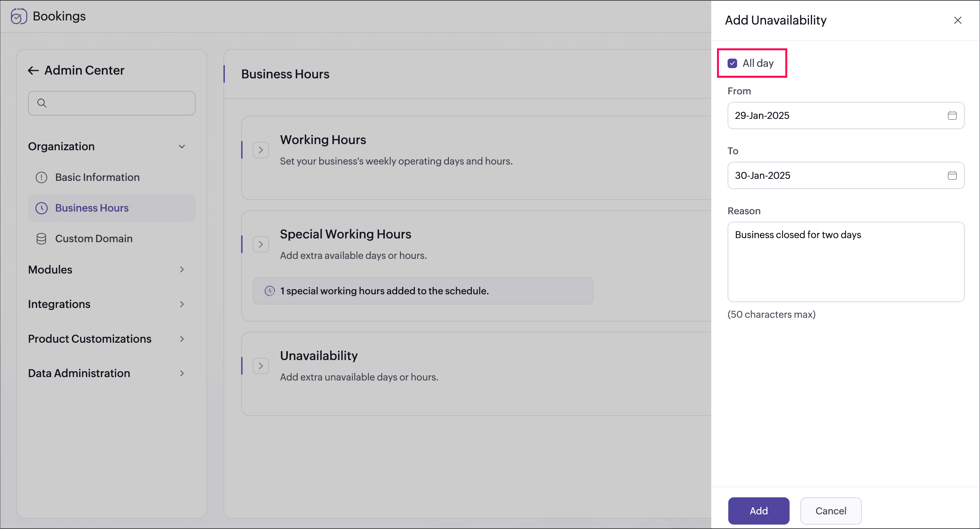The image size is (980, 529).
Task: Open the From date calendar icon
Action: [952, 115]
